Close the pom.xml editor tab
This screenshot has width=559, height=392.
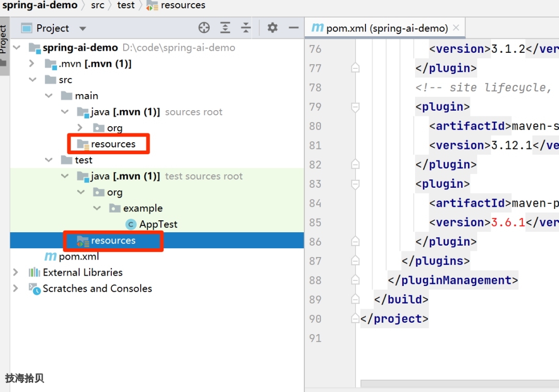click(455, 27)
